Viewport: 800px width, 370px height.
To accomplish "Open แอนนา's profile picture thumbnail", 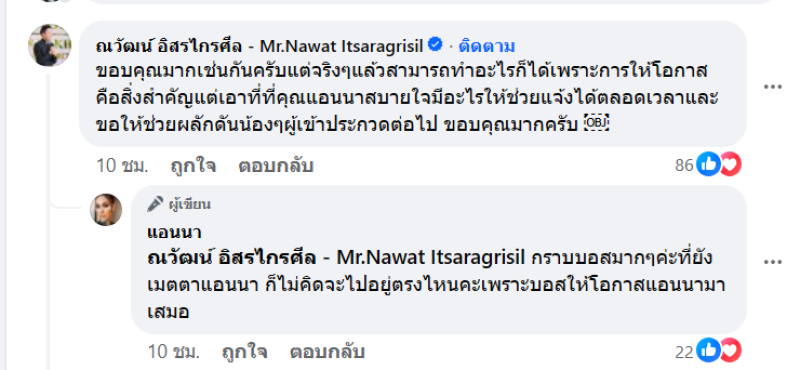I will tap(106, 210).
